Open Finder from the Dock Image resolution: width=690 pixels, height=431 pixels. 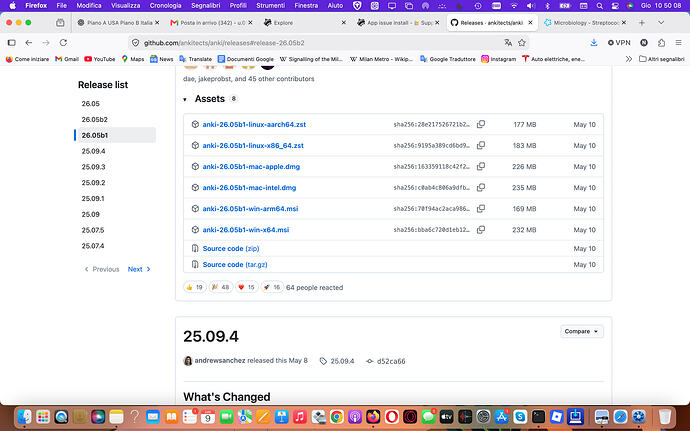tap(25, 416)
